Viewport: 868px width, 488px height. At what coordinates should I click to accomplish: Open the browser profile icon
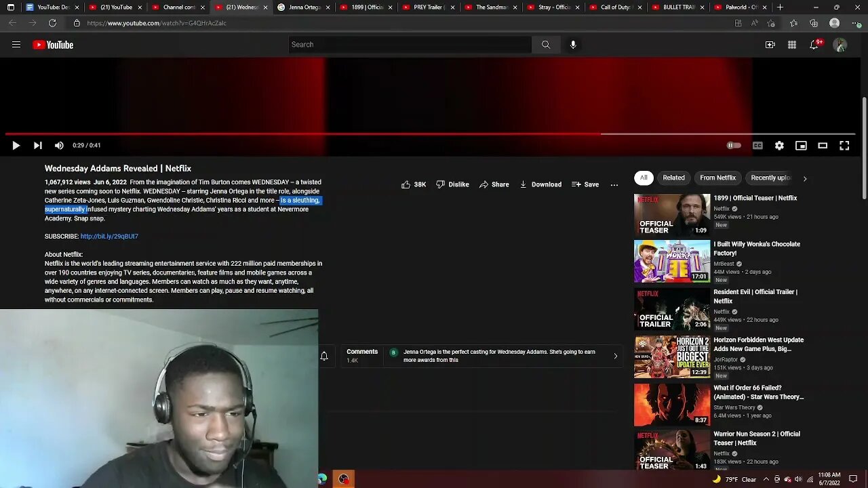tap(835, 23)
